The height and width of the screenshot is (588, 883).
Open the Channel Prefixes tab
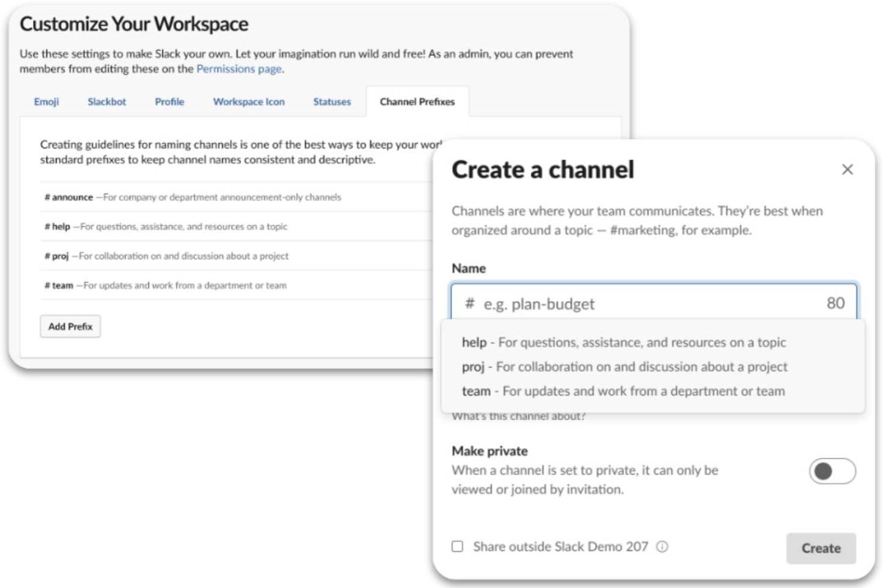coord(418,102)
